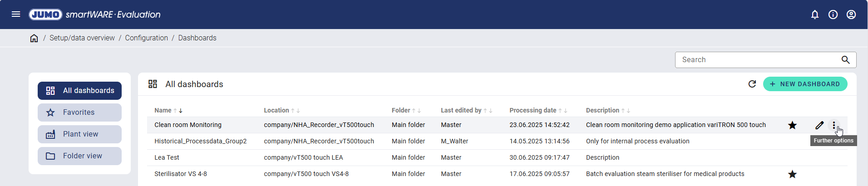Edit Clean room Monitoring with pencil icon
The width and height of the screenshot is (868, 186).
tap(819, 125)
